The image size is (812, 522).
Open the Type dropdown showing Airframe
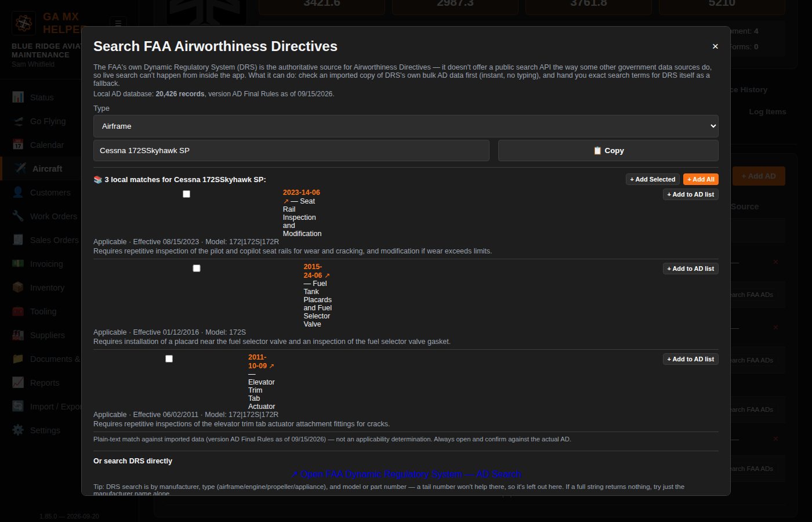pos(406,126)
